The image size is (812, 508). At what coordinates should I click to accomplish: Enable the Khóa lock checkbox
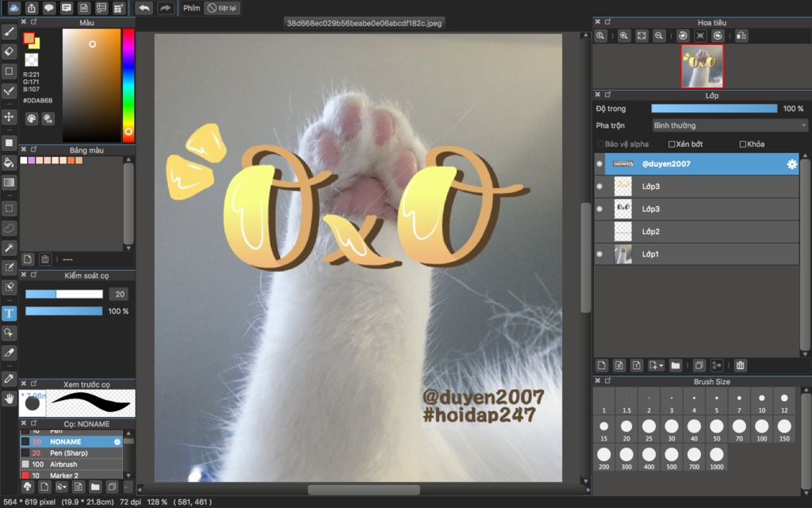coord(742,144)
